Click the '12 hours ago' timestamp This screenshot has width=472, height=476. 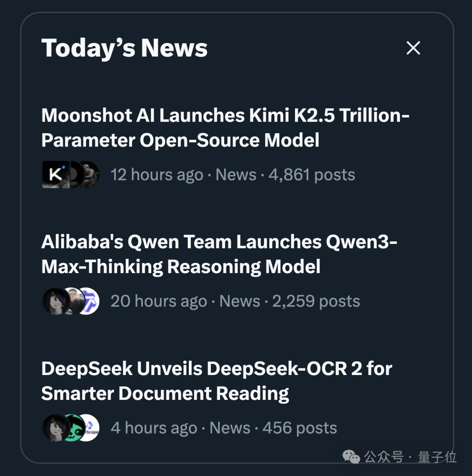coord(156,175)
